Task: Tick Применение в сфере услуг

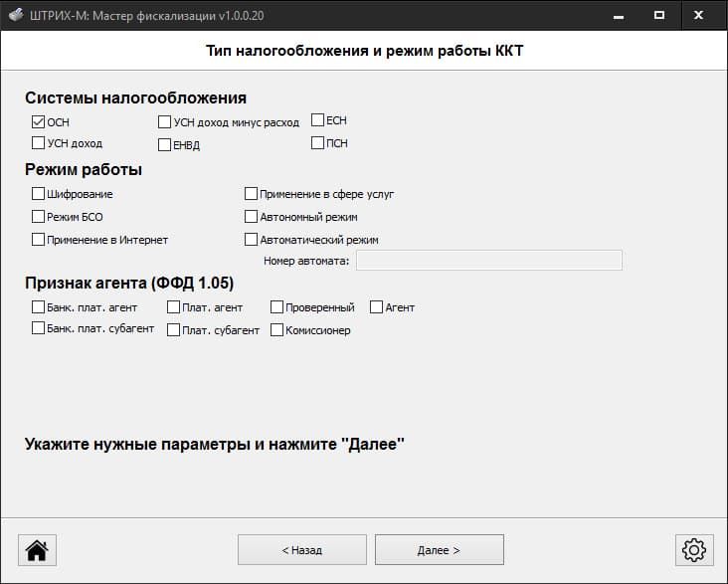Action: pyautogui.click(x=251, y=193)
